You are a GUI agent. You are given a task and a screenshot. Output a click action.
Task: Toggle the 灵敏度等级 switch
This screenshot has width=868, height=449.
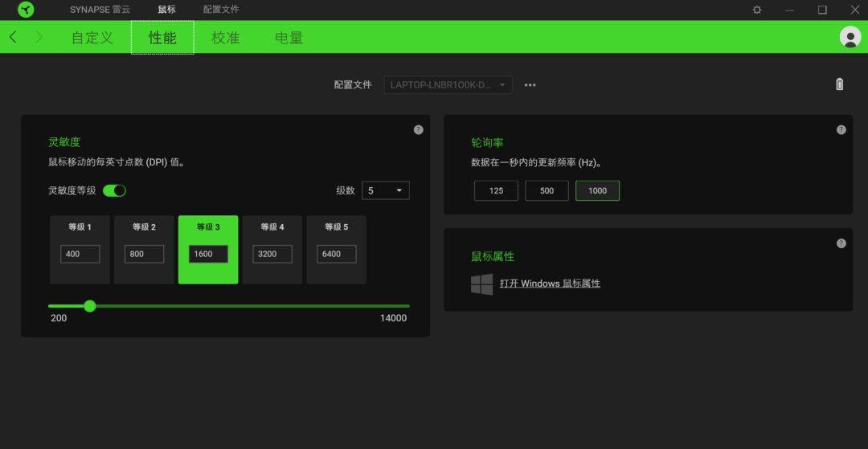pos(115,191)
